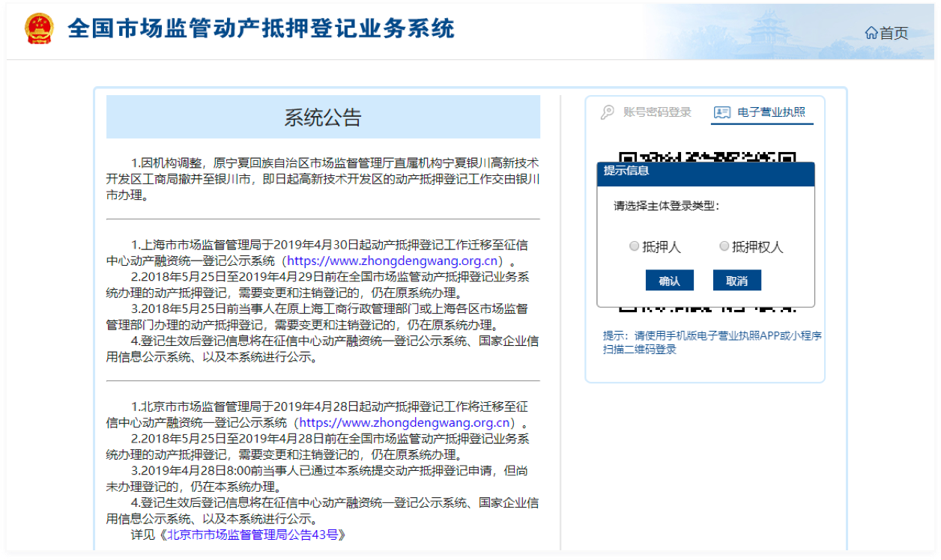
Task: Select the 抵押人 radio button
Action: [x=635, y=246]
